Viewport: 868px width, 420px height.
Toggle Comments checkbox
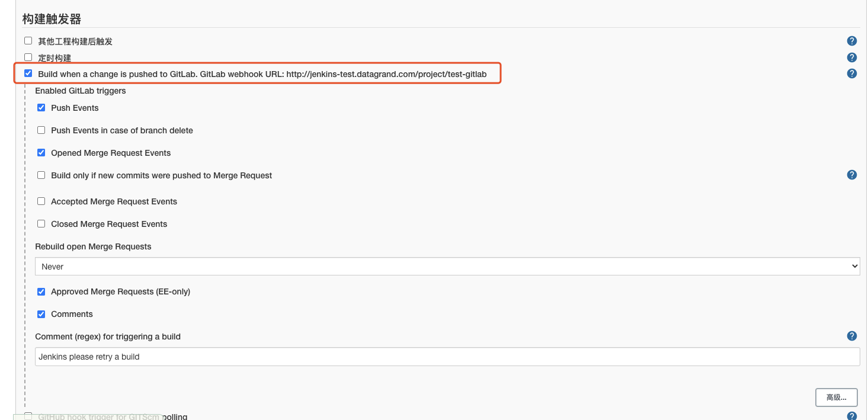[41, 314]
